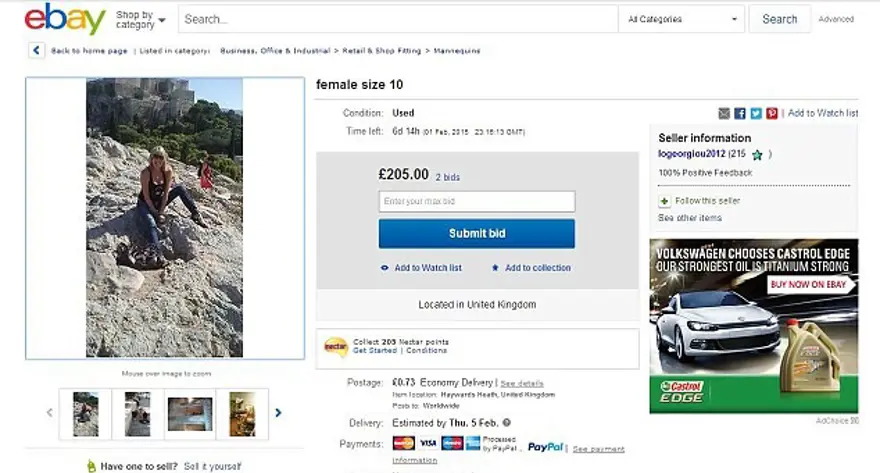
Task: Share listing via email icon
Action: 724,114
